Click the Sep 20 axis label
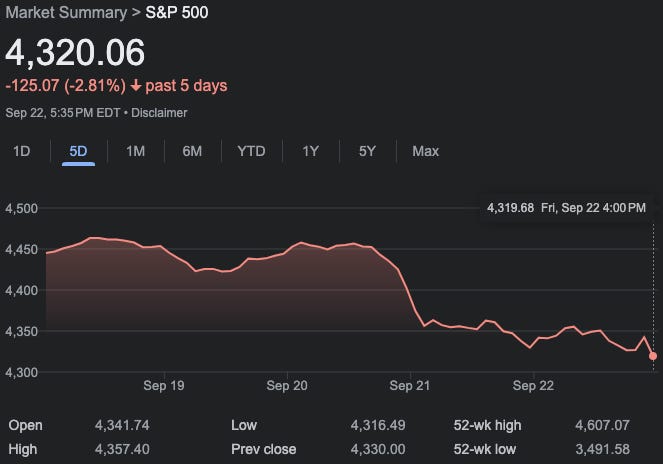The width and height of the screenshot is (663, 464). (x=287, y=385)
